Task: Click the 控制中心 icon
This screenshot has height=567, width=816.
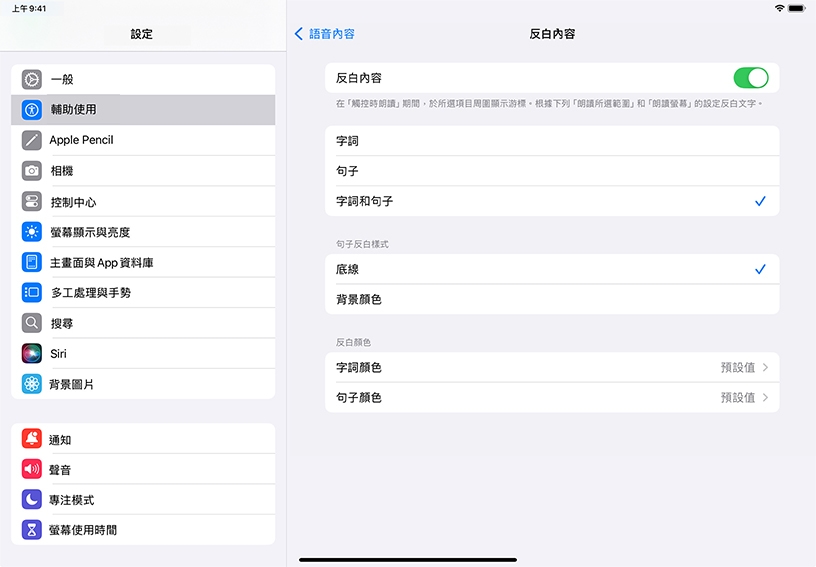Action: 32,202
